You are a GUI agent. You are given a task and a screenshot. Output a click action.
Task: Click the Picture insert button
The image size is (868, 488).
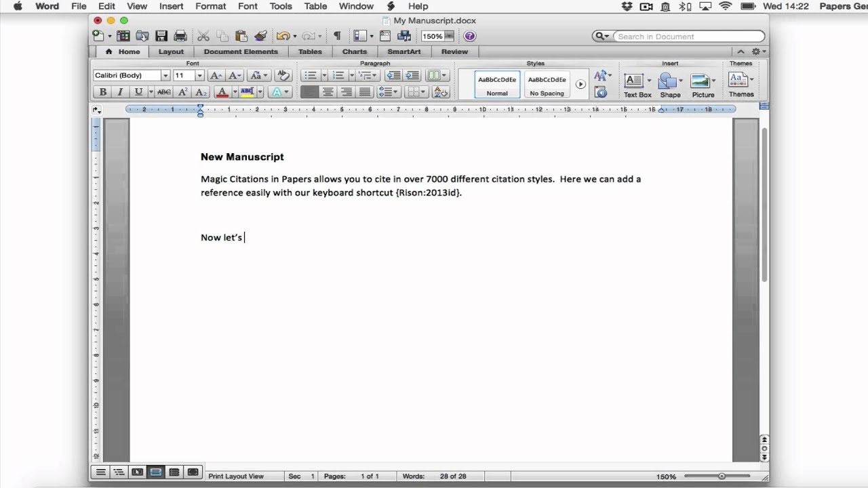(x=703, y=85)
